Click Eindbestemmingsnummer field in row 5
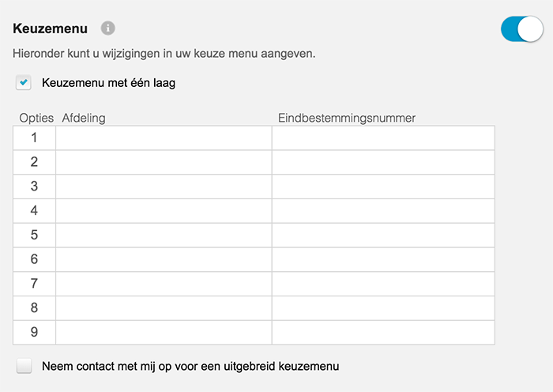 383,235
